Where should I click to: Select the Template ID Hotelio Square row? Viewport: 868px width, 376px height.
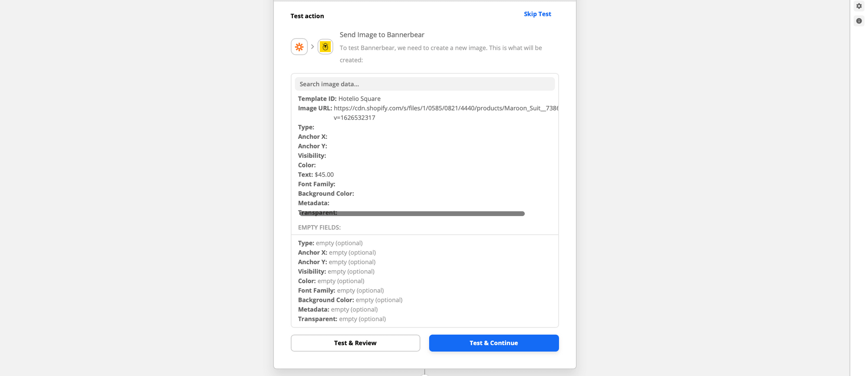point(339,99)
